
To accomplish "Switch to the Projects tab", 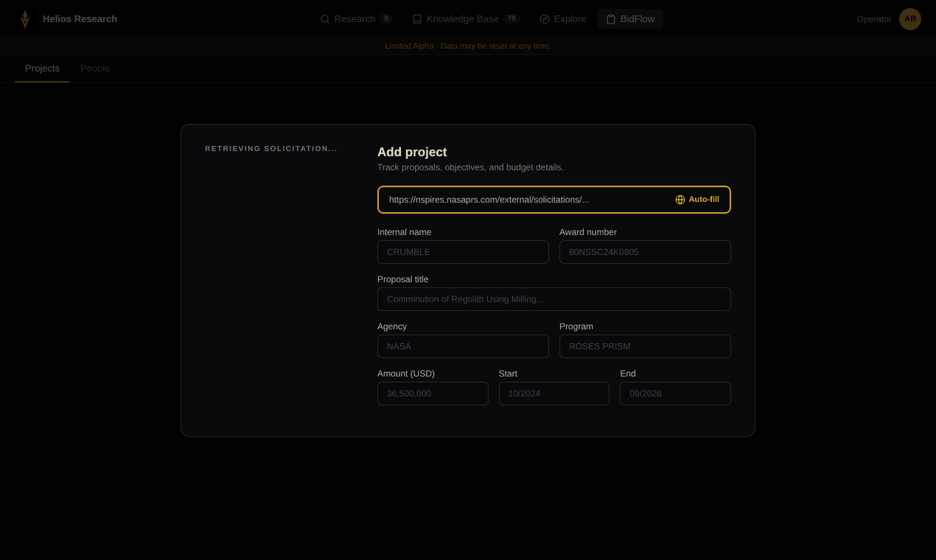I will click(x=42, y=69).
